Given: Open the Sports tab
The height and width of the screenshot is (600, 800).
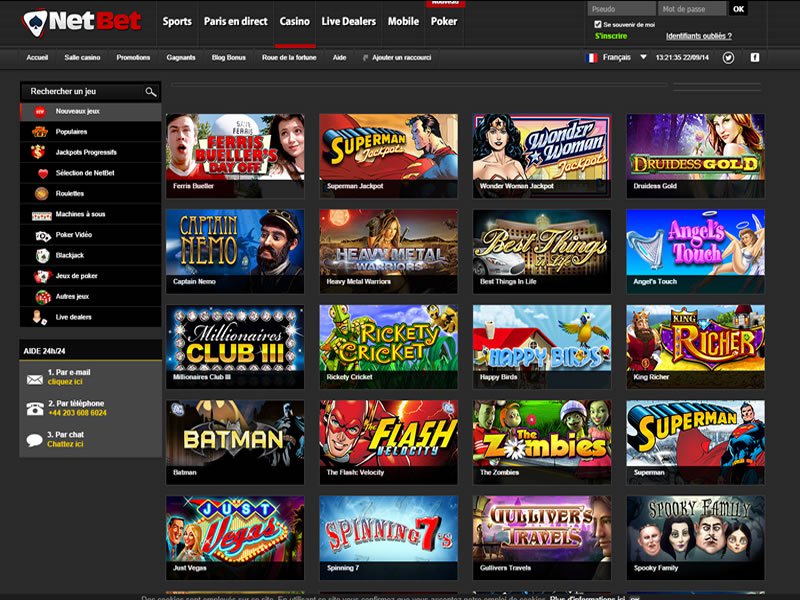Looking at the screenshot, I should point(177,21).
